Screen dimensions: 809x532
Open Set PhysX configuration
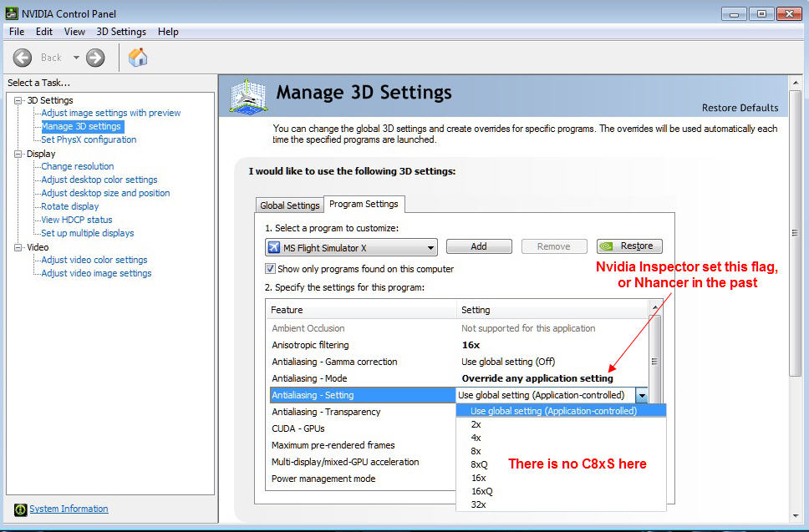(x=89, y=139)
